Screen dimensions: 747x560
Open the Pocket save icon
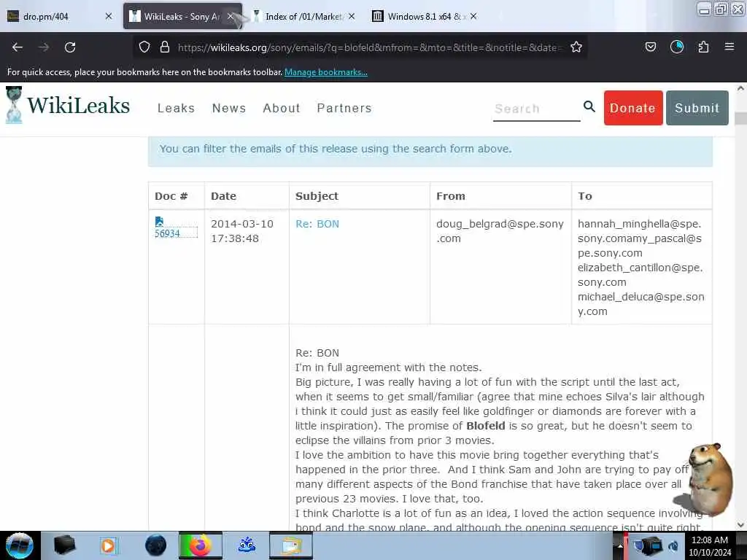point(650,47)
